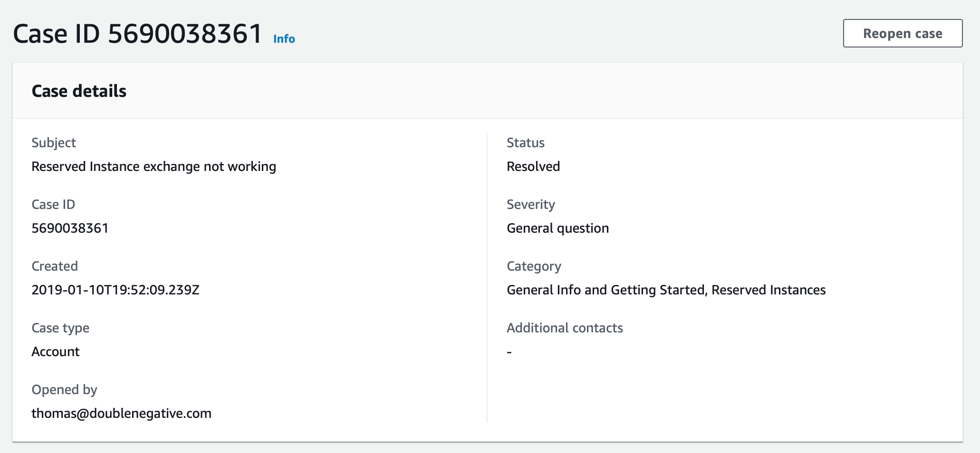980x453 pixels.
Task: Click the Severity field label
Action: (531, 205)
